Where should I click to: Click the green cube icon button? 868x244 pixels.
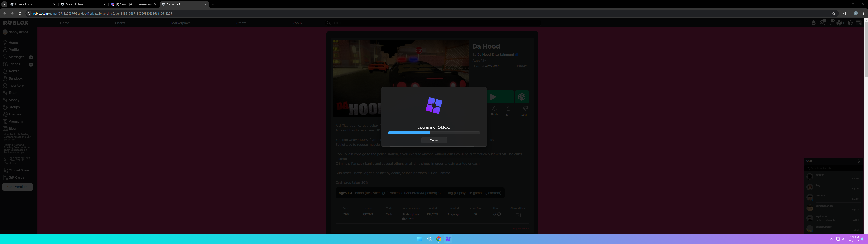[522, 97]
